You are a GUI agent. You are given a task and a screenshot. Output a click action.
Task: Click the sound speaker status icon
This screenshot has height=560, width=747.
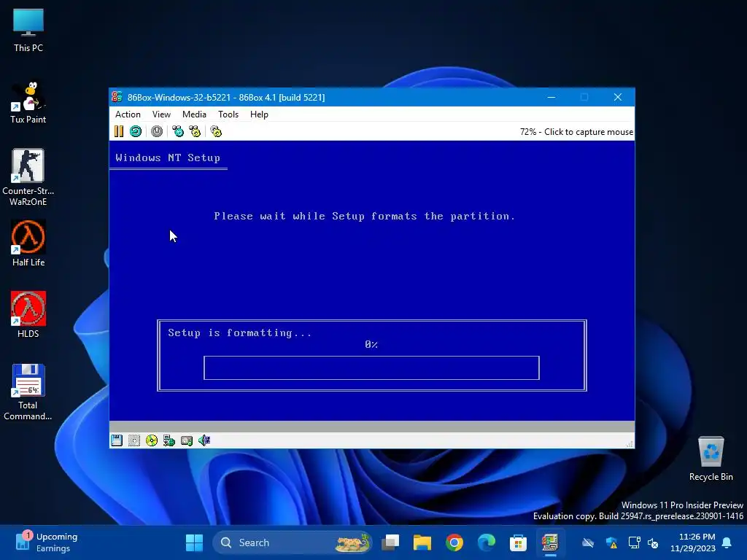[204, 440]
